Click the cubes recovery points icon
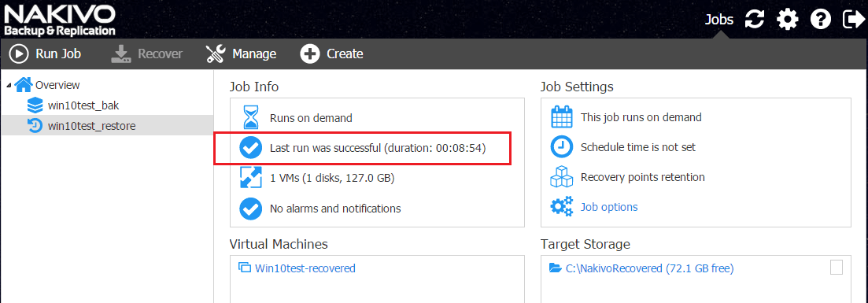Screen dimensions: 868x303 point(561,177)
